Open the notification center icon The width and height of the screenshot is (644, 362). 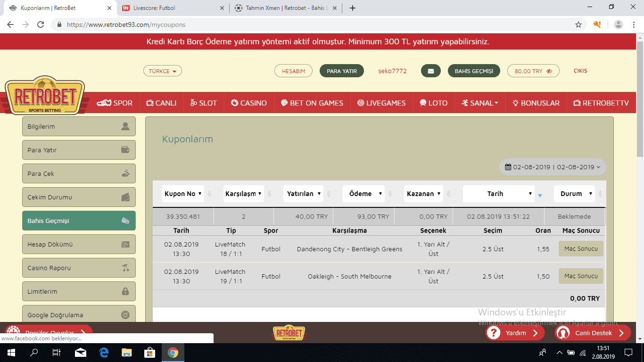pos(628,352)
